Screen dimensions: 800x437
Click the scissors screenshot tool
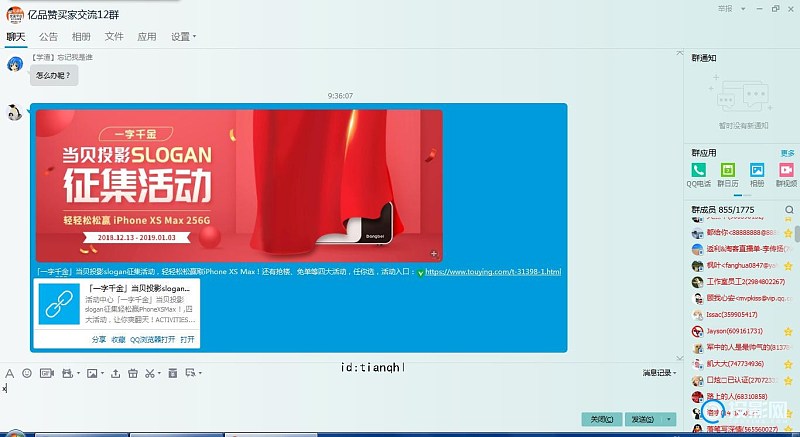(149, 374)
